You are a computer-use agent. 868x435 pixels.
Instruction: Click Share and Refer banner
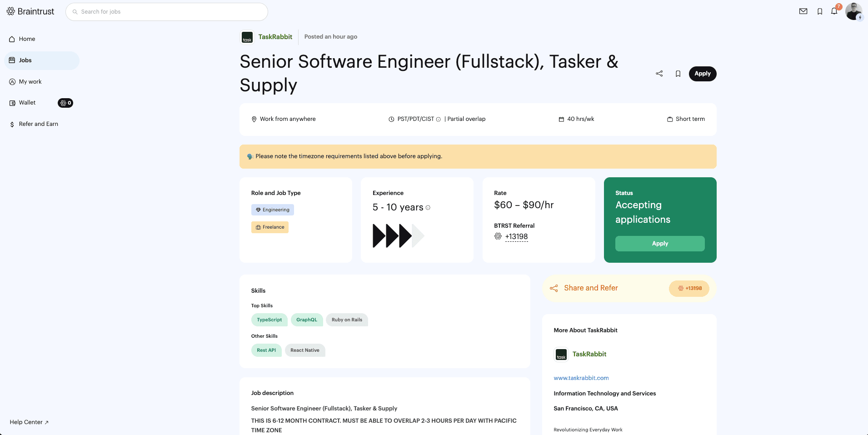coord(629,288)
